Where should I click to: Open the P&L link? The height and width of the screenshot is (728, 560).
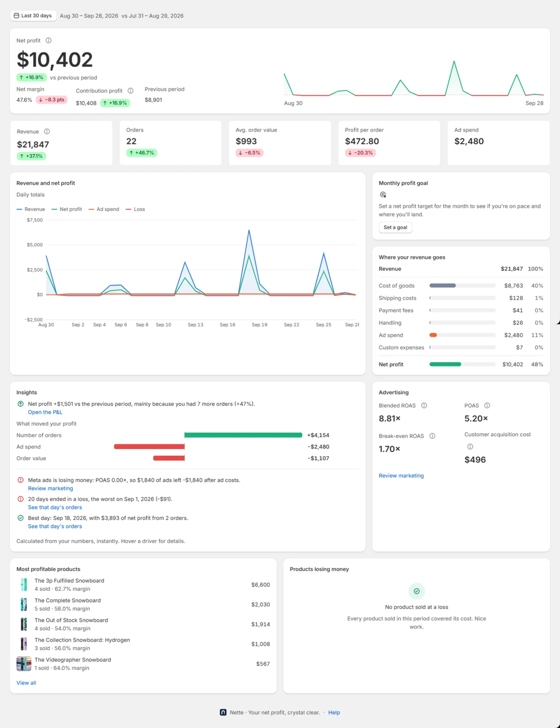(45, 412)
